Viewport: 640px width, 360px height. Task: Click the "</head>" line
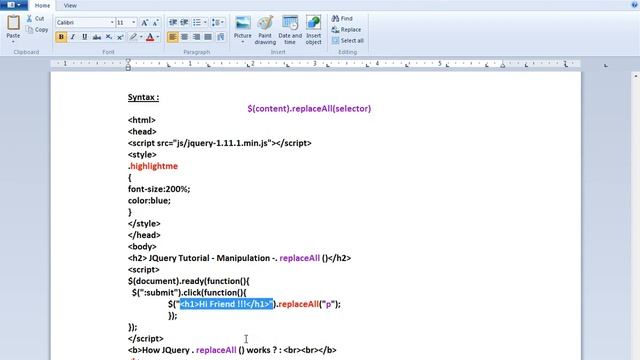pos(144,235)
